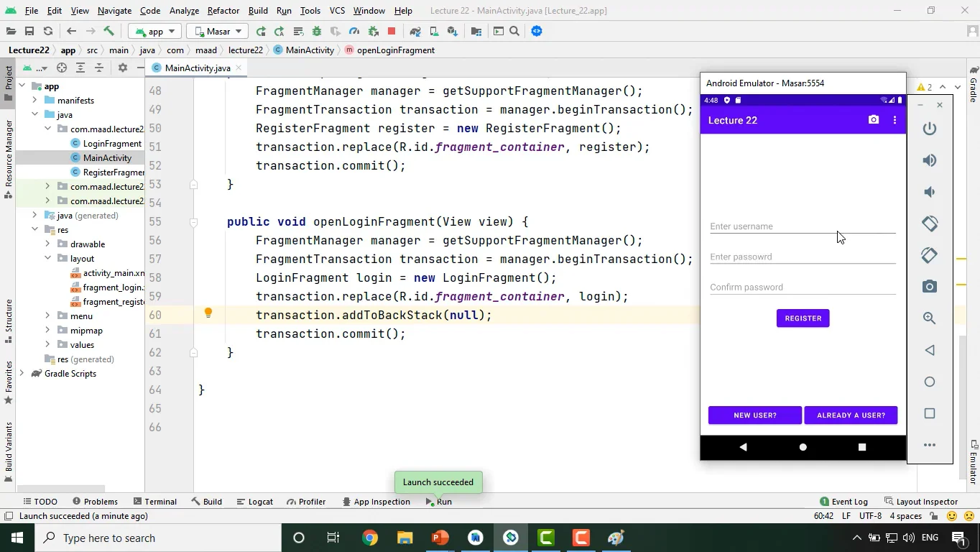Click the emulator power button icon
980x552 pixels.
tap(930, 129)
